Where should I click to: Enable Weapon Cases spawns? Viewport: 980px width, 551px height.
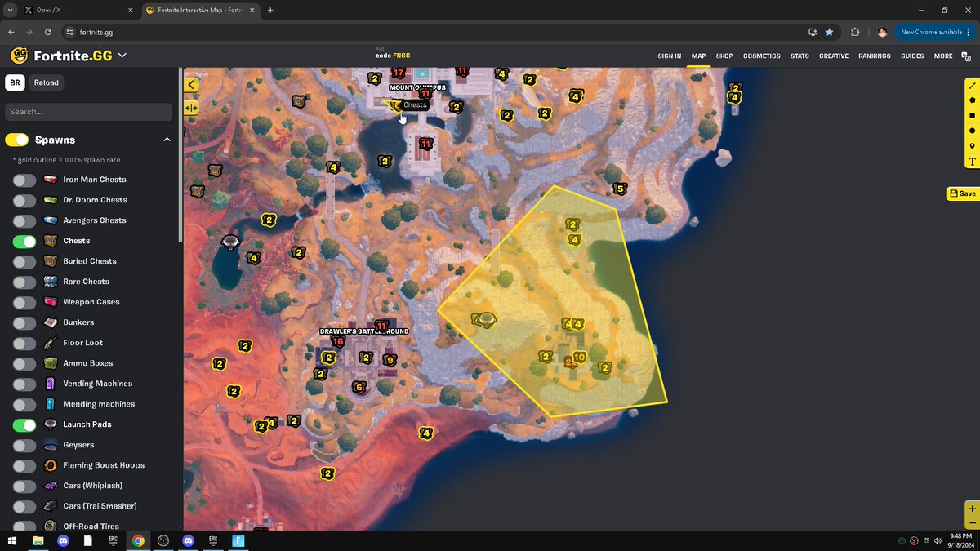24,302
